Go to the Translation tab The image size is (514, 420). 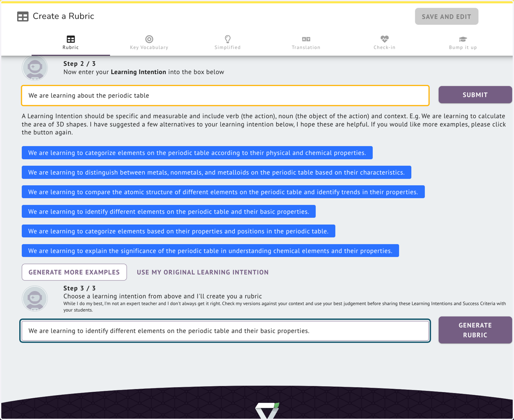coord(306,43)
